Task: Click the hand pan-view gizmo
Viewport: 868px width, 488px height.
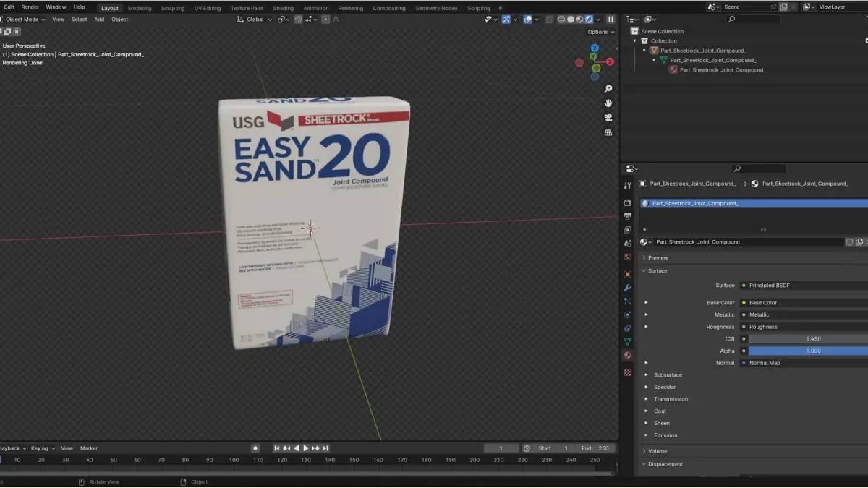Action: pyautogui.click(x=608, y=103)
